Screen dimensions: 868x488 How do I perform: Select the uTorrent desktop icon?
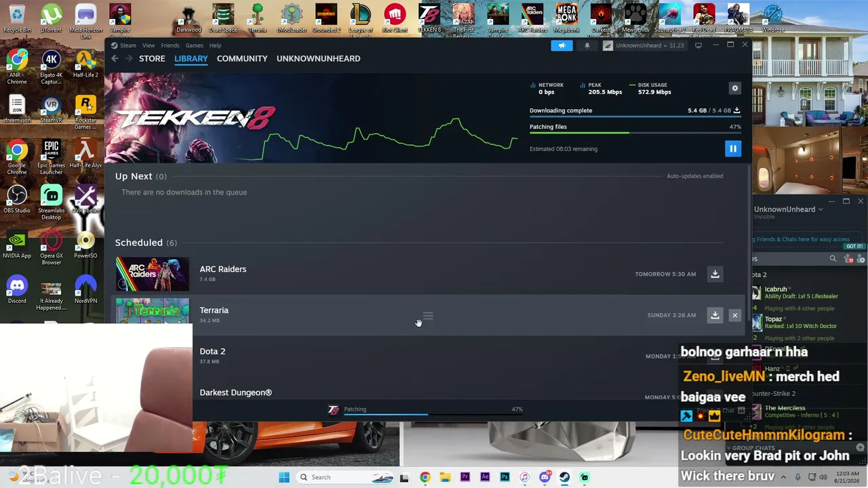point(51,19)
